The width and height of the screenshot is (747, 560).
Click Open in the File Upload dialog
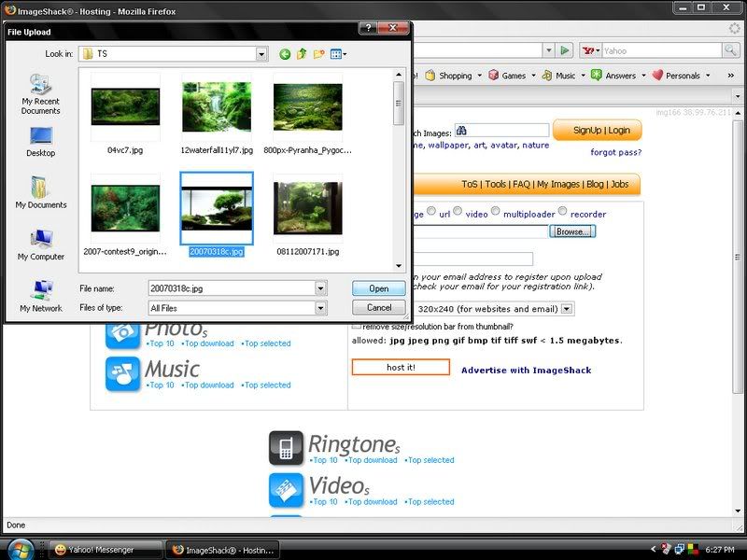[x=379, y=288]
